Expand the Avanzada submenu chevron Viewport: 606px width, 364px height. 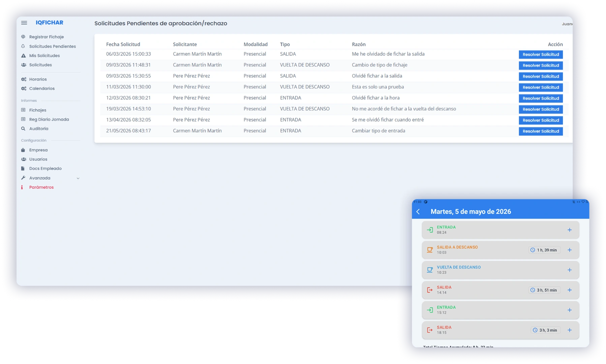78,178
